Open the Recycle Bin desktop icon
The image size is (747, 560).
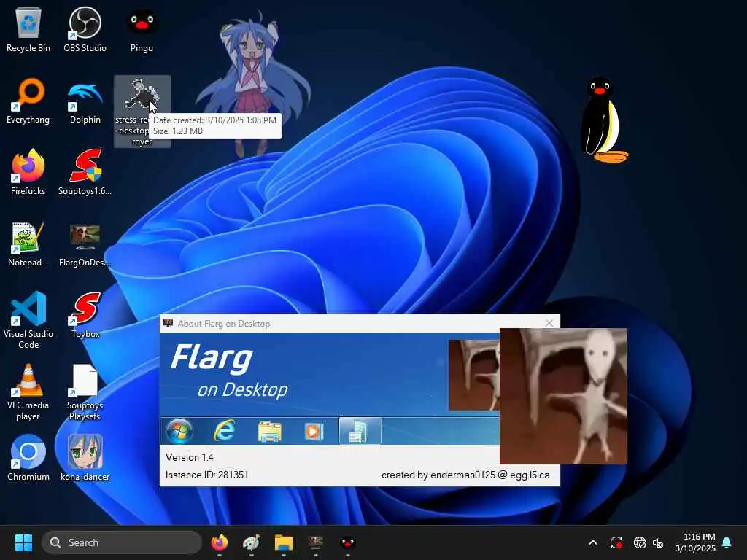pyautogui.click(x=28, y=30)
